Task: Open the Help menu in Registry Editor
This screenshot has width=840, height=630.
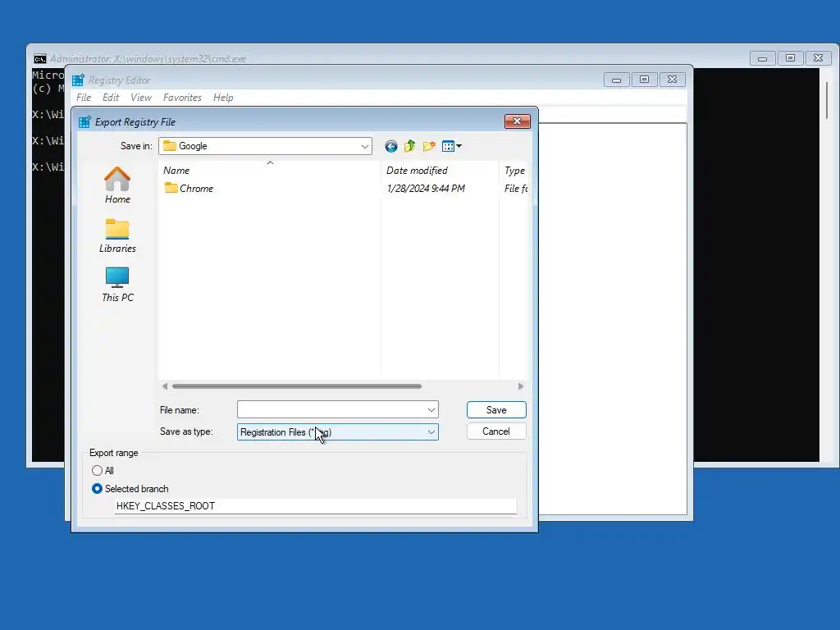Action: [x=223, y=98]
